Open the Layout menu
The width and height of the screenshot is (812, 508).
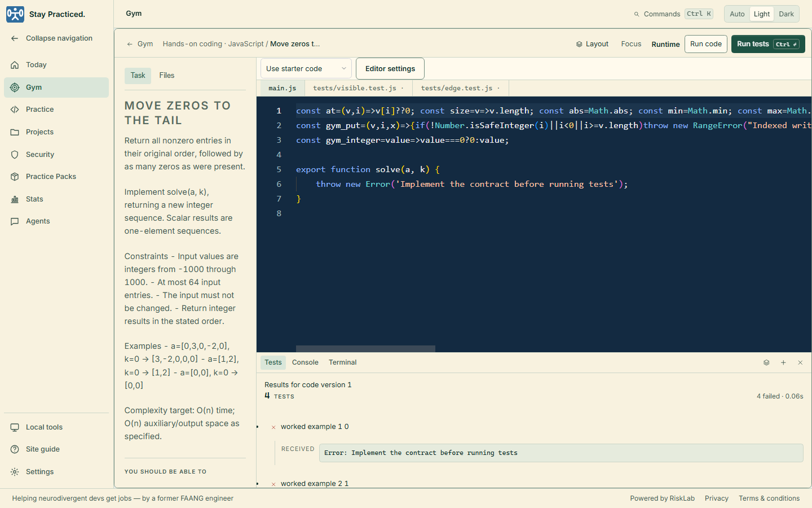tap(592, 44)
